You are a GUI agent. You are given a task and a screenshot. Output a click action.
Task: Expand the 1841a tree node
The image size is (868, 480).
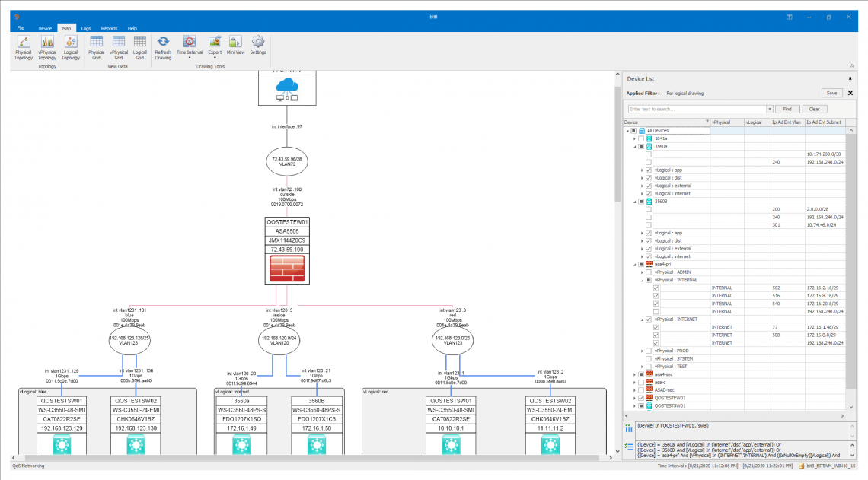coord(634,138)
